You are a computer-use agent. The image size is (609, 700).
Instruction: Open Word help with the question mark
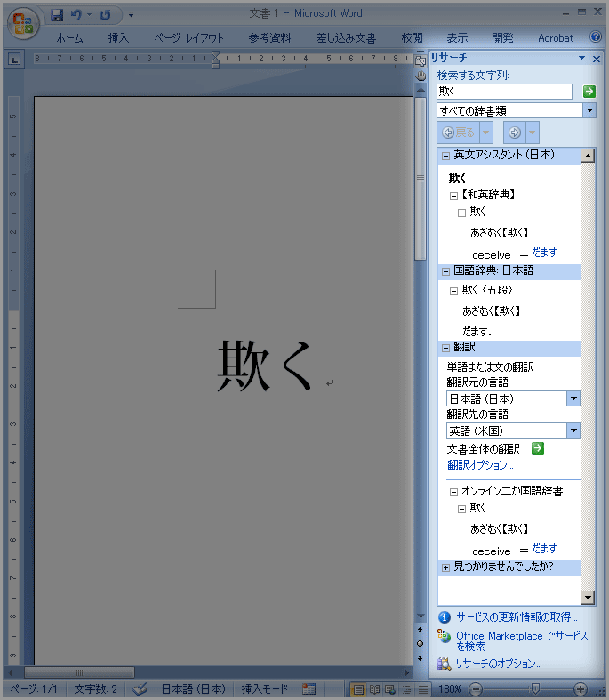(x=596, y=36)
